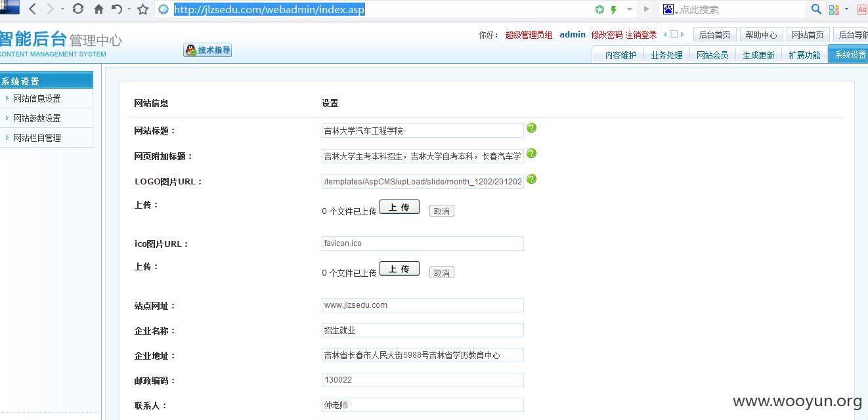Edit the LOGO图片URL input field
Image resolution: width=868 pixels, height=420 pixels.
(x=423, y=181)
